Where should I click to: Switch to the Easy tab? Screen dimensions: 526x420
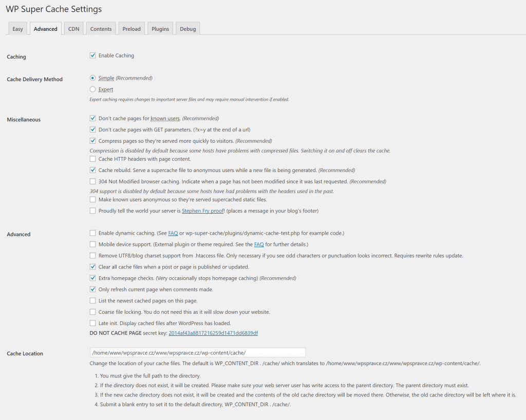pos(17,29)
